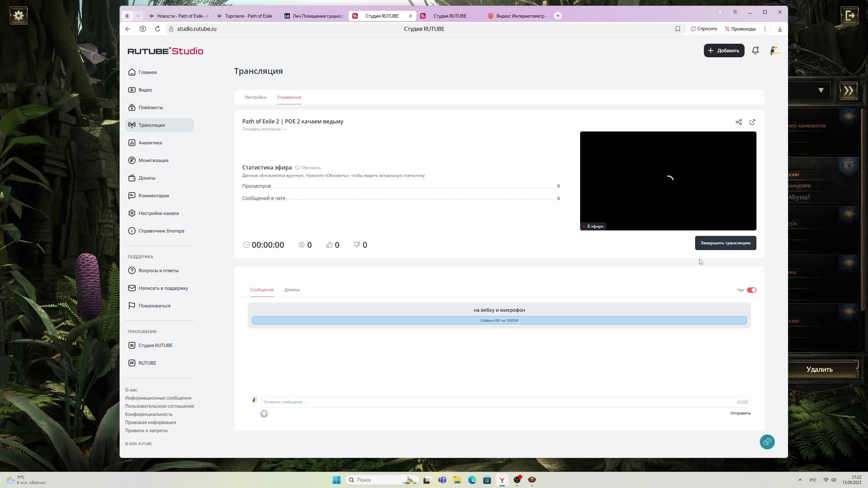Click the donation goal progress bar
This screenshot has width=868, height=488.
(x=499, y=320)
